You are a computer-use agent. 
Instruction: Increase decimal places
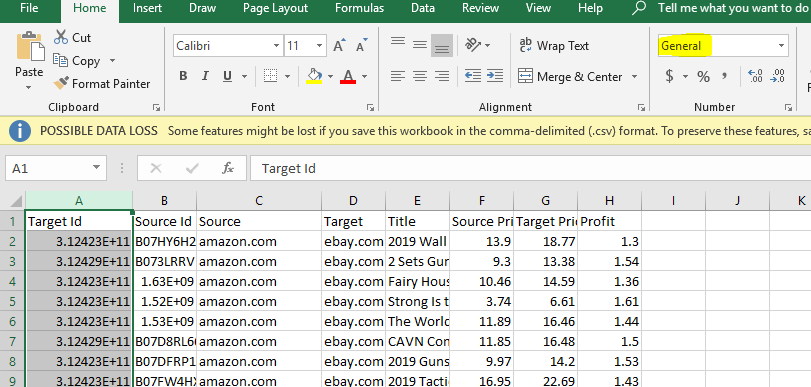pos(756,77)
